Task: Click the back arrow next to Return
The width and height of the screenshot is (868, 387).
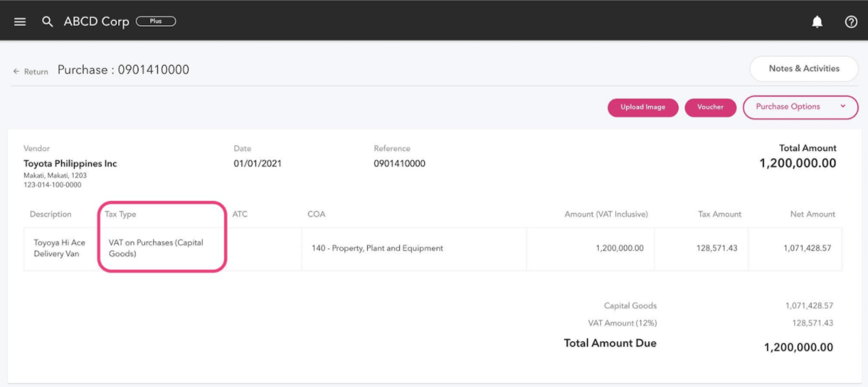Action: pos(16,72)
